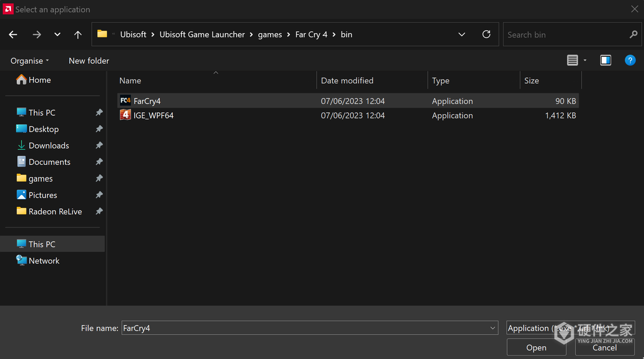Expand the address bar history dropdown
The height and width of the screenshot is (359, 644).
(x=462, y=34)
